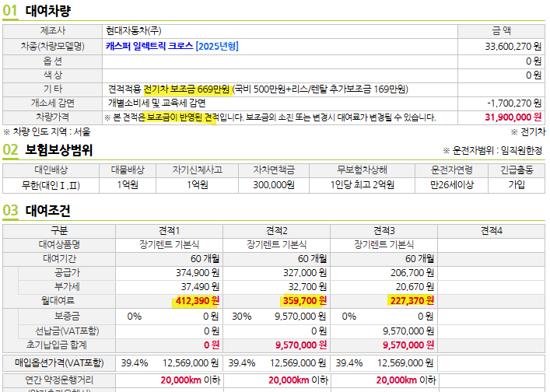
Task: Click highlighted 전기차 보조금 669만원 text
Action: click(187, 89)
